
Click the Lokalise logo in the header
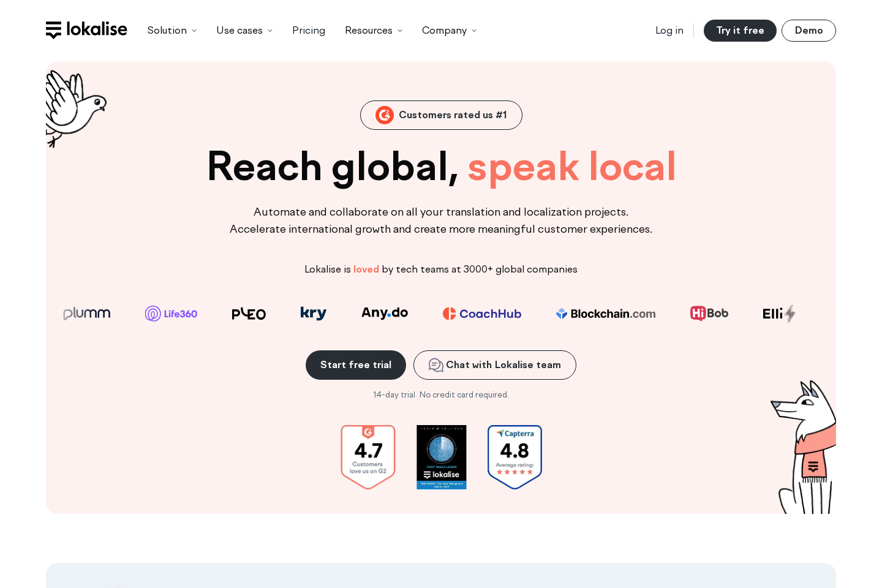86,30
